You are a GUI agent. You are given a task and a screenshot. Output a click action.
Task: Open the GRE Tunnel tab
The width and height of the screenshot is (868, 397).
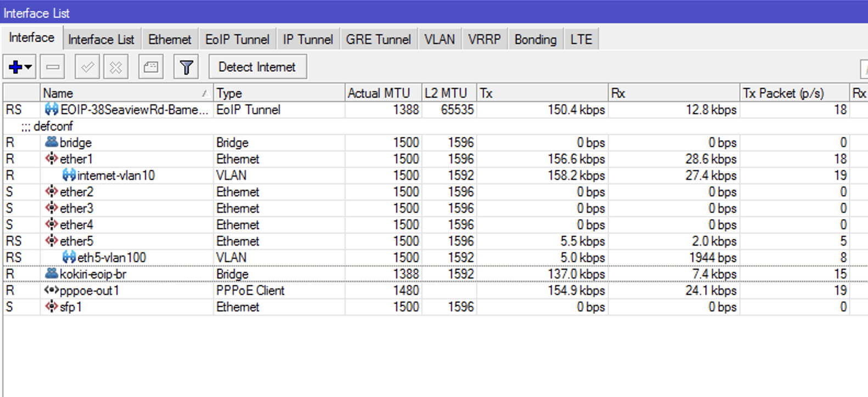378,39
